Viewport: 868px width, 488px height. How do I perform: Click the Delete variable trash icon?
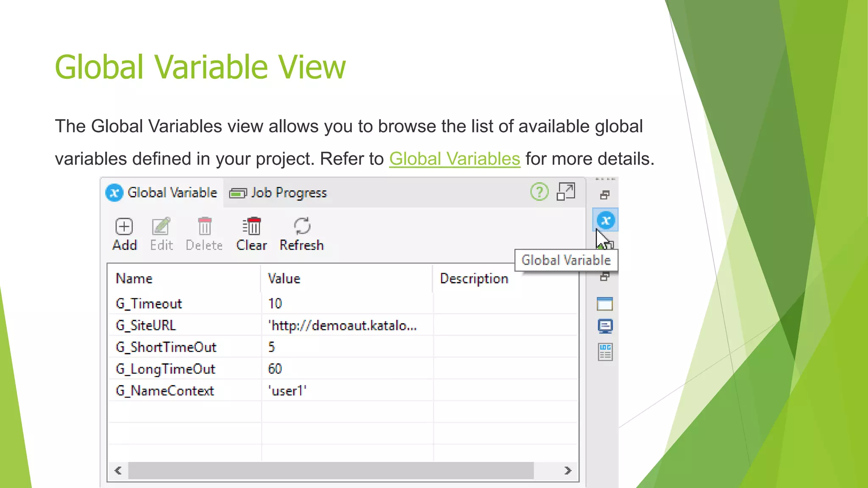205,226
